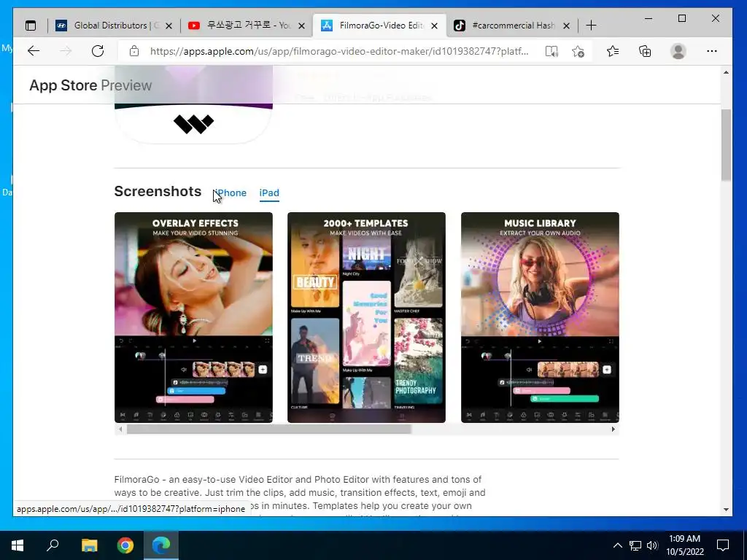
Task: Click Microsoft Edge taskbar icon
Action: (161, 545)
